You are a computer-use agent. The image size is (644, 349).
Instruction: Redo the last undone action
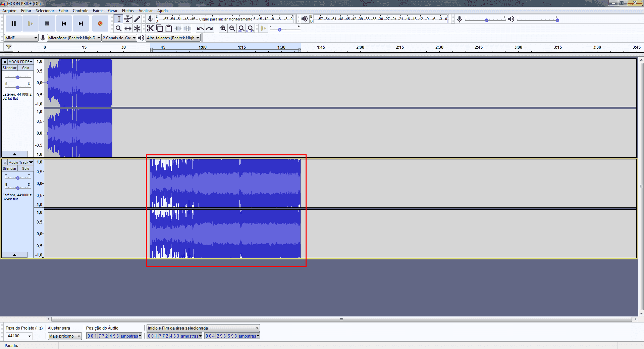coord(209,29)
